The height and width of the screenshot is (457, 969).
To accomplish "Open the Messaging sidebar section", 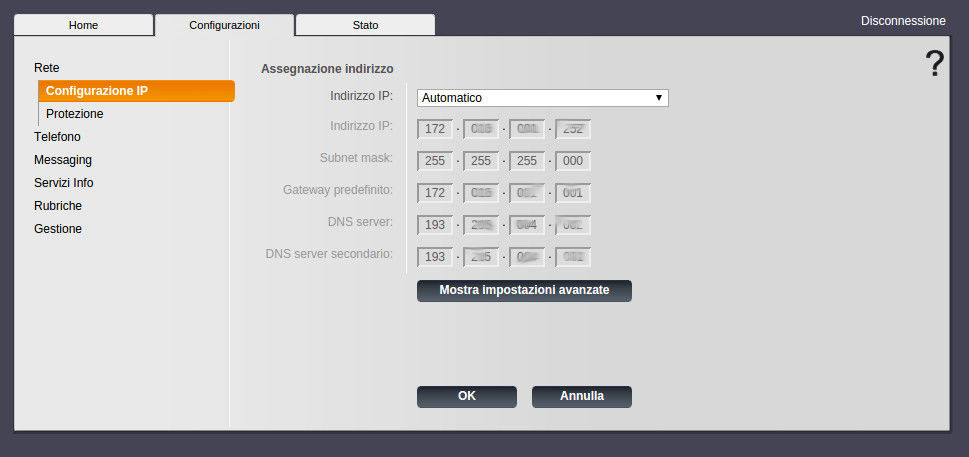I will click(x=63, y=160).
